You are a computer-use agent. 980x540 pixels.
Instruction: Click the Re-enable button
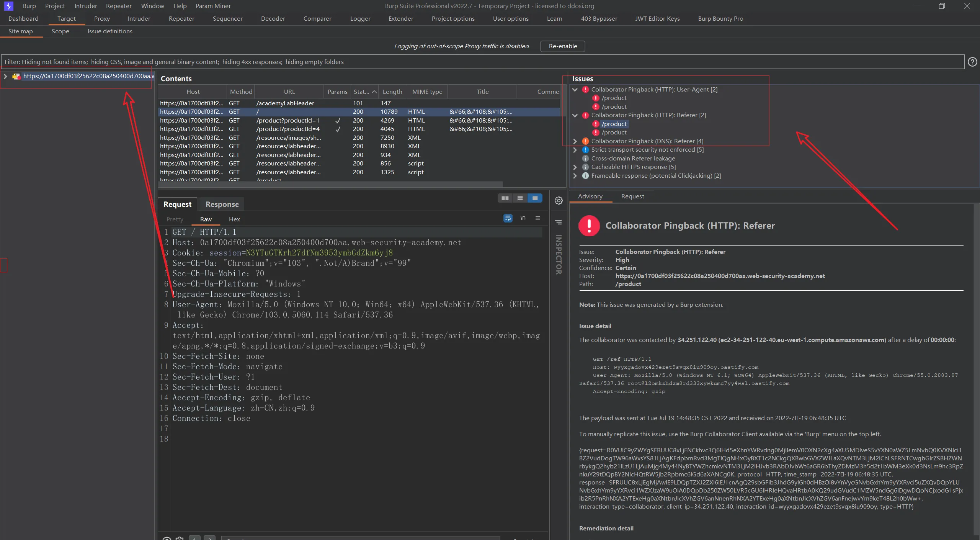click(563, 46)
